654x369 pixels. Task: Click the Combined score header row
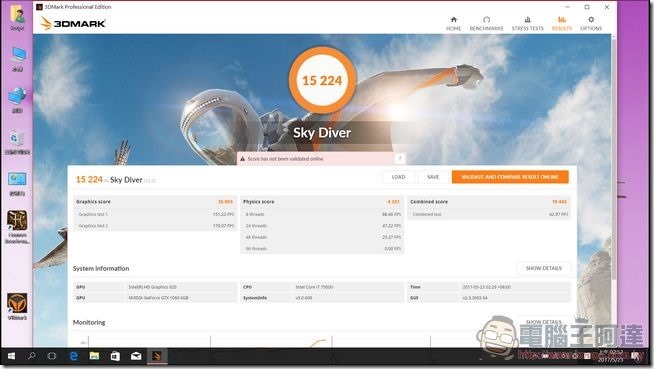point(489,201)
